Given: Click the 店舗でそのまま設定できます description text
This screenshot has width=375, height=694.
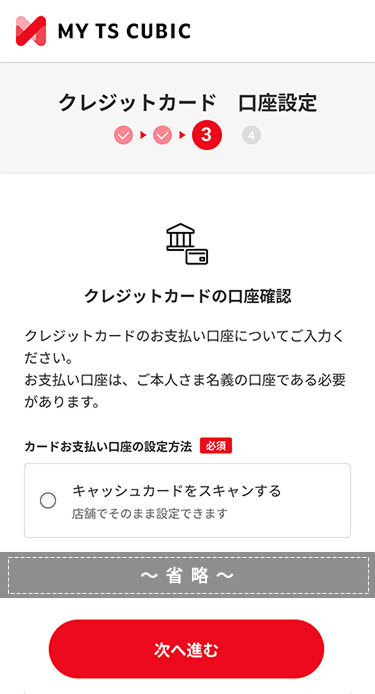Looking at the screenshot, I should pos(150,514).
